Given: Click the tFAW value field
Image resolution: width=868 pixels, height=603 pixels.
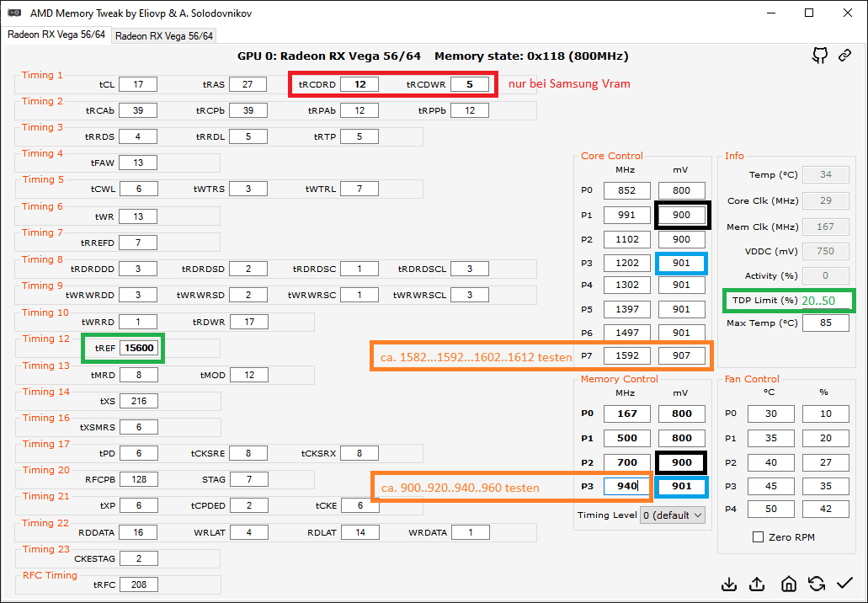Looking at the screenshot, I should (138, 163).
